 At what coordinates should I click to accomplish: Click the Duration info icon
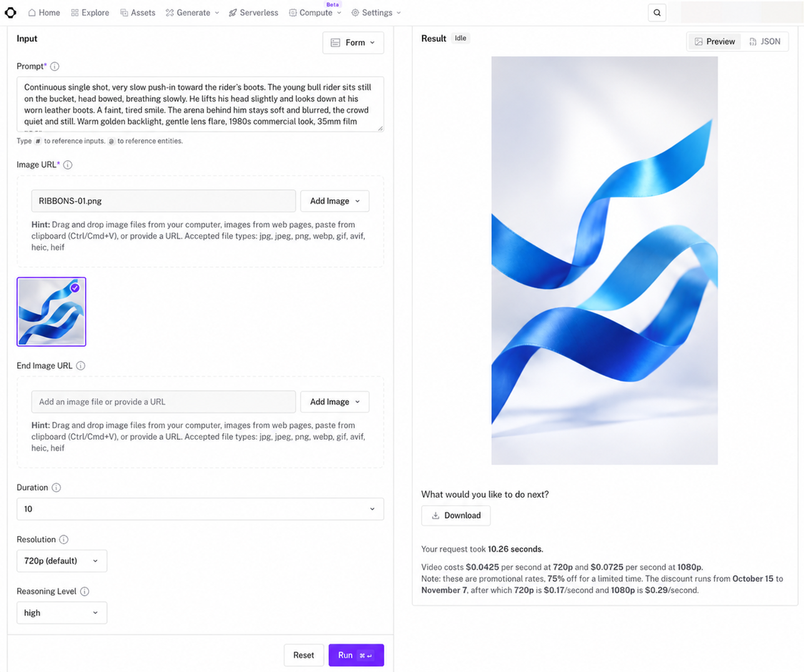[x=56, y=488]
